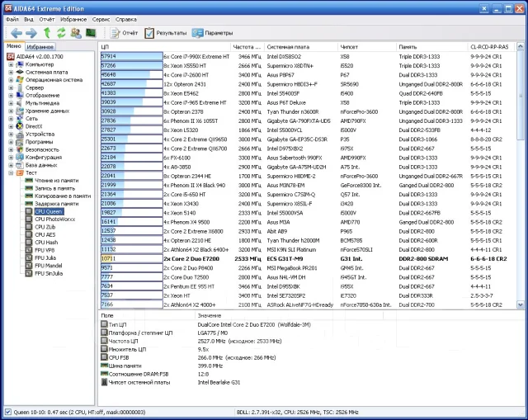Expand the Сервер tree node
The width and height of the screenshot is (528, 420).
click(11, 87)
